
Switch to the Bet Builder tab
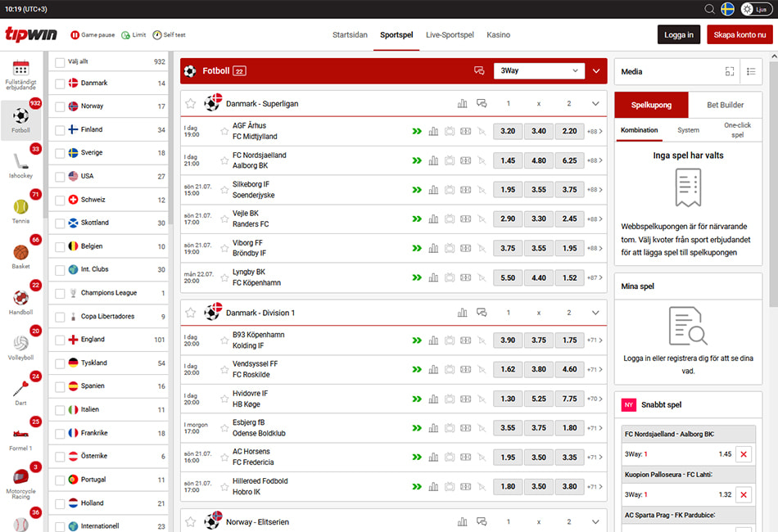click(725, 105)
